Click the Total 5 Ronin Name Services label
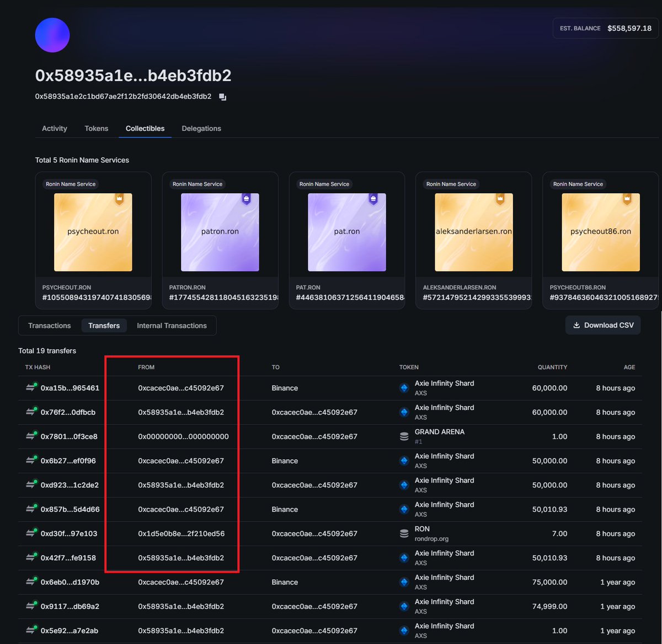Image resolution: width=662 pixels, height=644 pixels. [x=82, y=160]
